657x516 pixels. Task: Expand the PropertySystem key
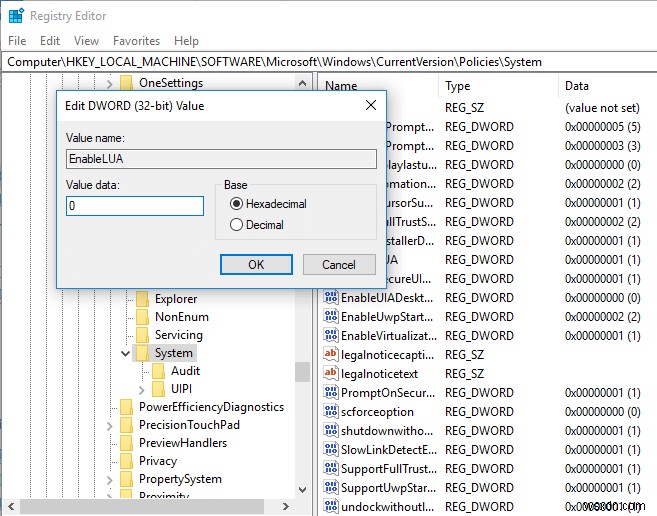pos(110,480)
